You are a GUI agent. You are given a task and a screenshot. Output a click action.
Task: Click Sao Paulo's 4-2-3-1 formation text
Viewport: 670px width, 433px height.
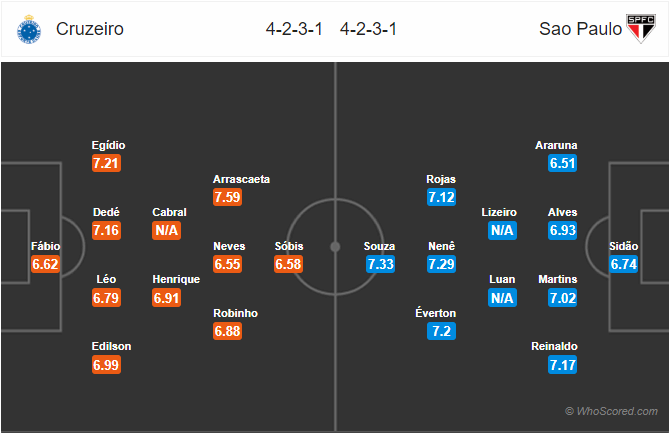(x=368, y=29)
